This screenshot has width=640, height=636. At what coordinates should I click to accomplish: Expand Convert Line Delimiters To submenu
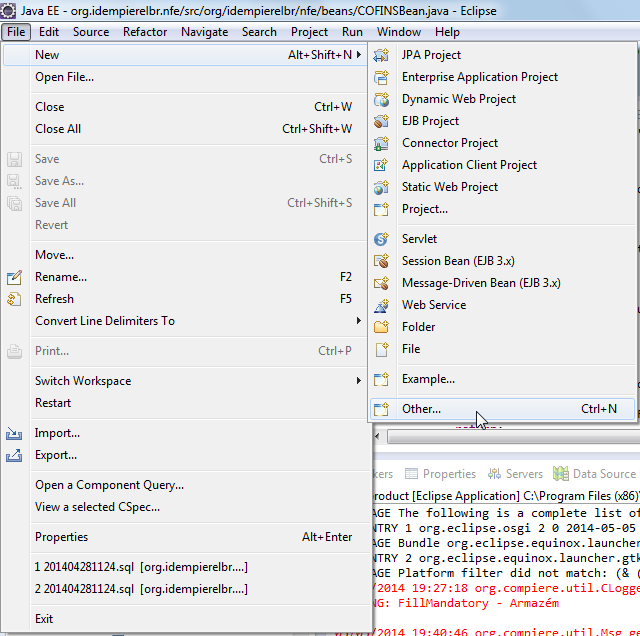358,321
